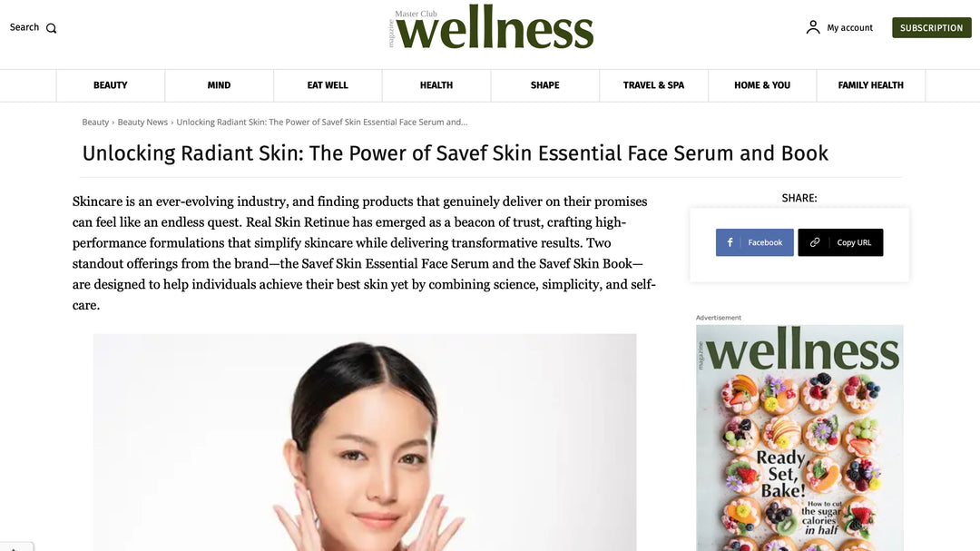Viewport: 980px width, 551px height.
Task: Click the Beauty breadcrumb link
Action: (x=95, y=122)
